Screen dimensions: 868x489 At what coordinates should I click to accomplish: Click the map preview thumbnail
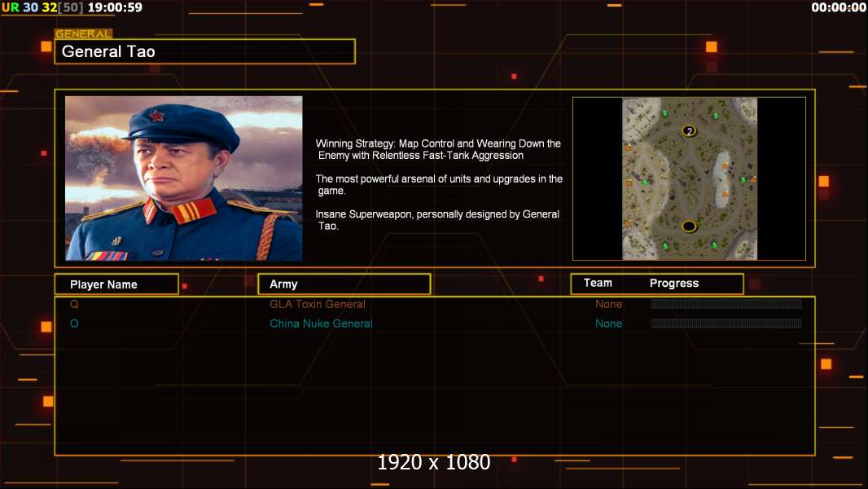[689, 178]
